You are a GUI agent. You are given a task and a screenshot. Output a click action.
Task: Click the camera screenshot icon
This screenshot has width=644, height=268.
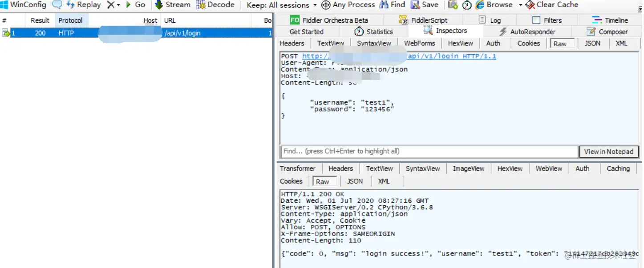(453, 5)
